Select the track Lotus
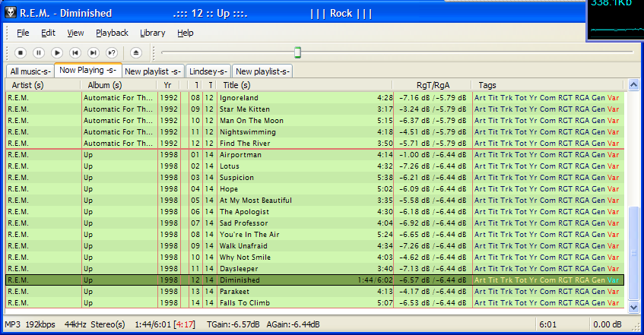Viewport: 644px width, 335px height. (x=315, y=166)
